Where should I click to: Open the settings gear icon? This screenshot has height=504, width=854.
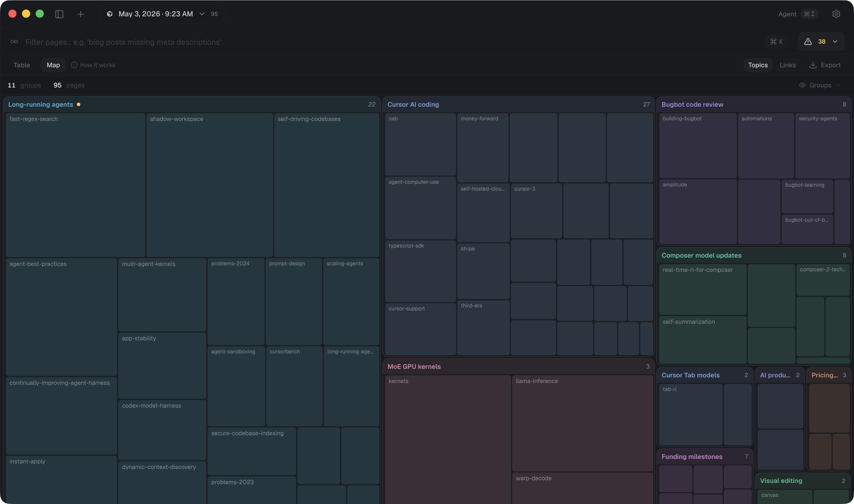click(836, 14)
